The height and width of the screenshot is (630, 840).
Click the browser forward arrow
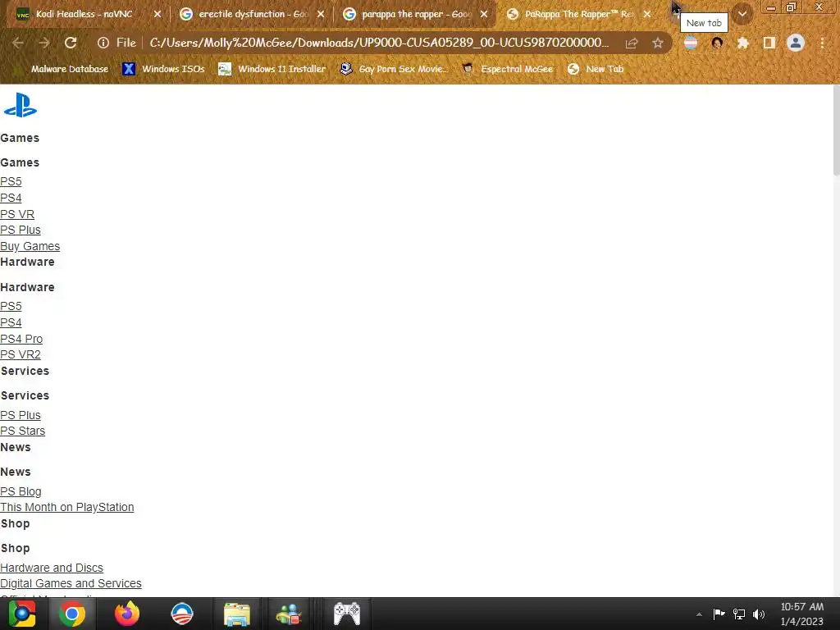(x=44, y=43)
